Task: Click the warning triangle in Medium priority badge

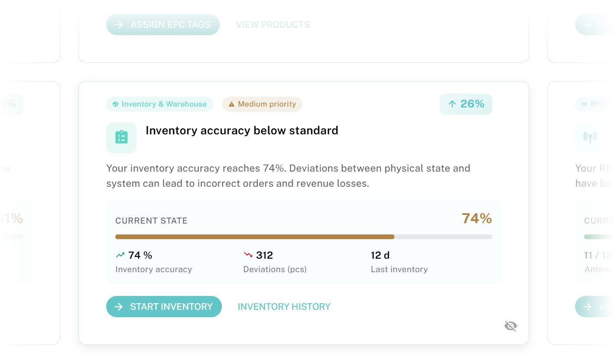Action: coord(231,104)
